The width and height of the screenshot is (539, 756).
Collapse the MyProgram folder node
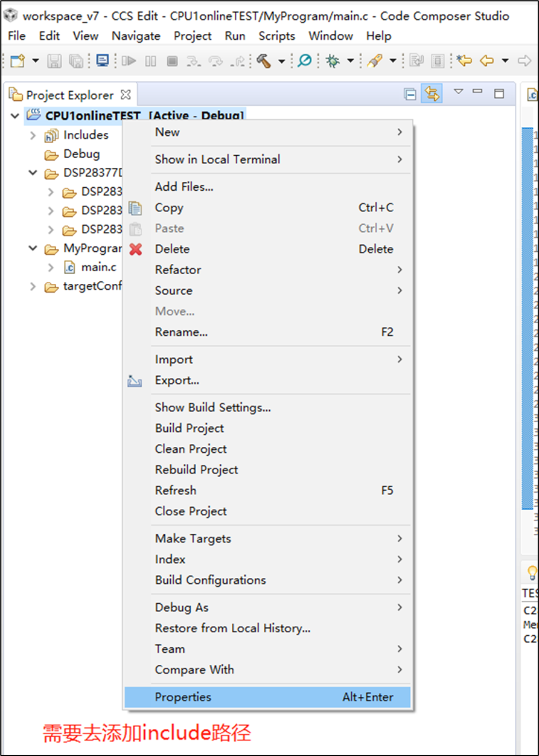(x=33, y=248)
